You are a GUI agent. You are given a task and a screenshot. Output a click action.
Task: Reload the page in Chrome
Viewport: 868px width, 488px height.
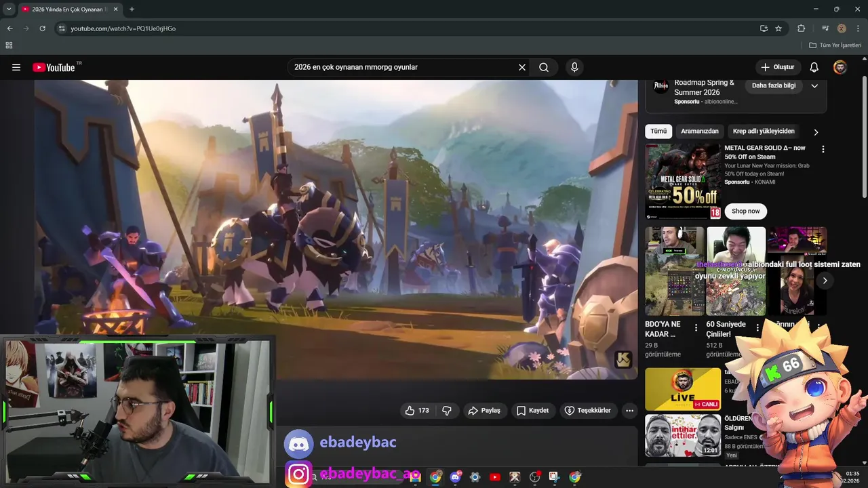[x=42, y=28]
